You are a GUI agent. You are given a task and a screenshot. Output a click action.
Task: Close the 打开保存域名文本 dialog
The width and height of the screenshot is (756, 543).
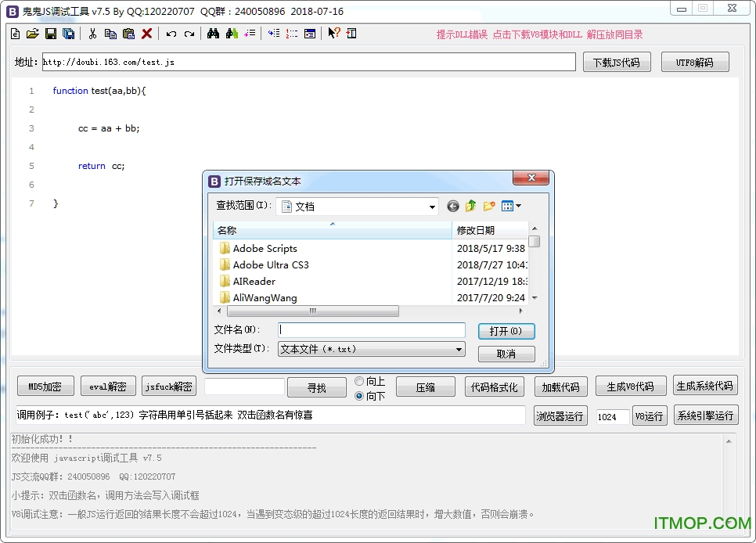pyautogui.click(x=531, y=178)
